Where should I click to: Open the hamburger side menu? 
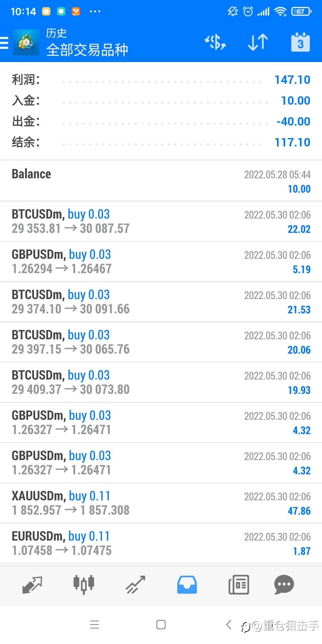[4, 42]
